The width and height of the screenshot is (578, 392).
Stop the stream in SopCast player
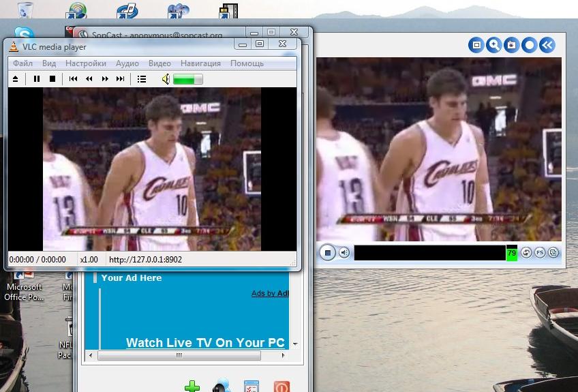[327, 253]
